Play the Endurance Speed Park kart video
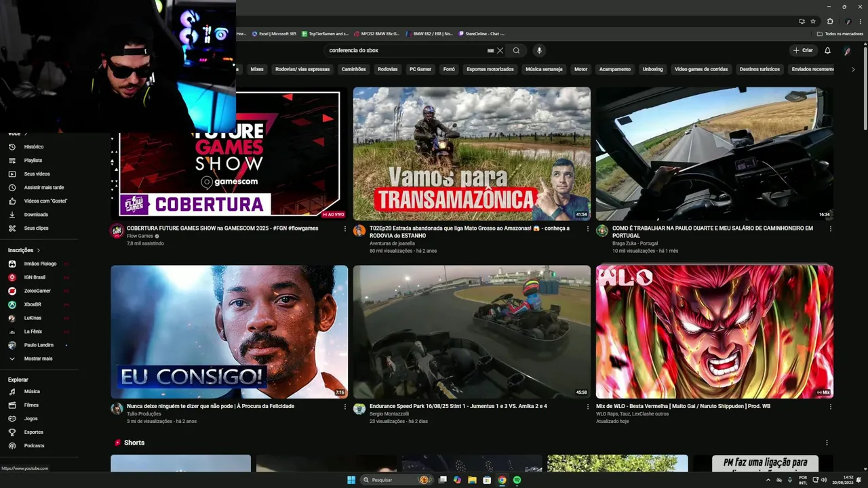The width and height of the screenshot is (868, 488). coord(472,331)
